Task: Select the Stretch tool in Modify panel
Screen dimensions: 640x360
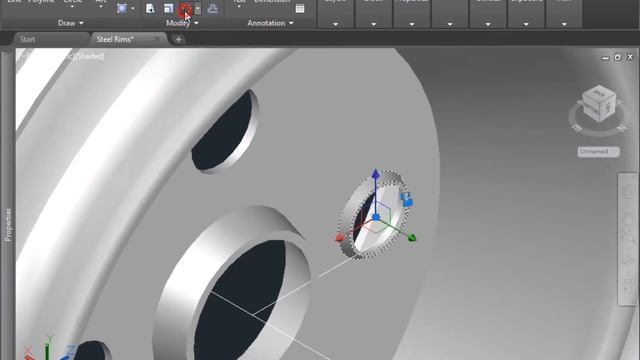Action: coord(150,9)
